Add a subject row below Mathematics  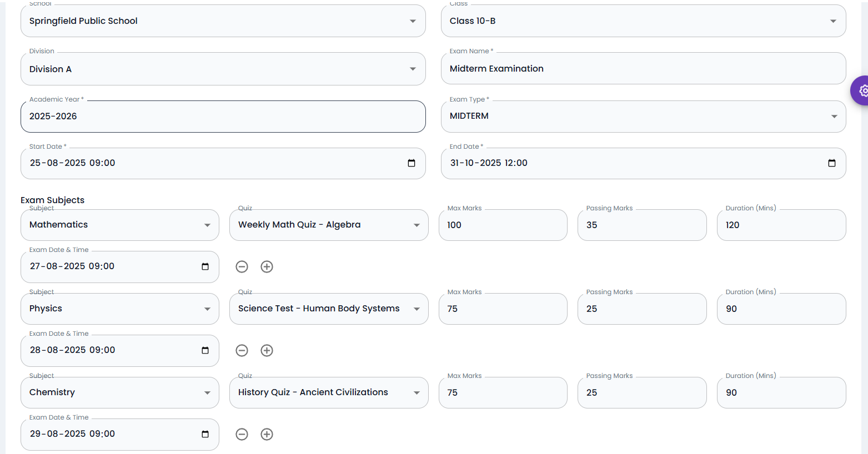pyautogui.click(x=267, y=266)
